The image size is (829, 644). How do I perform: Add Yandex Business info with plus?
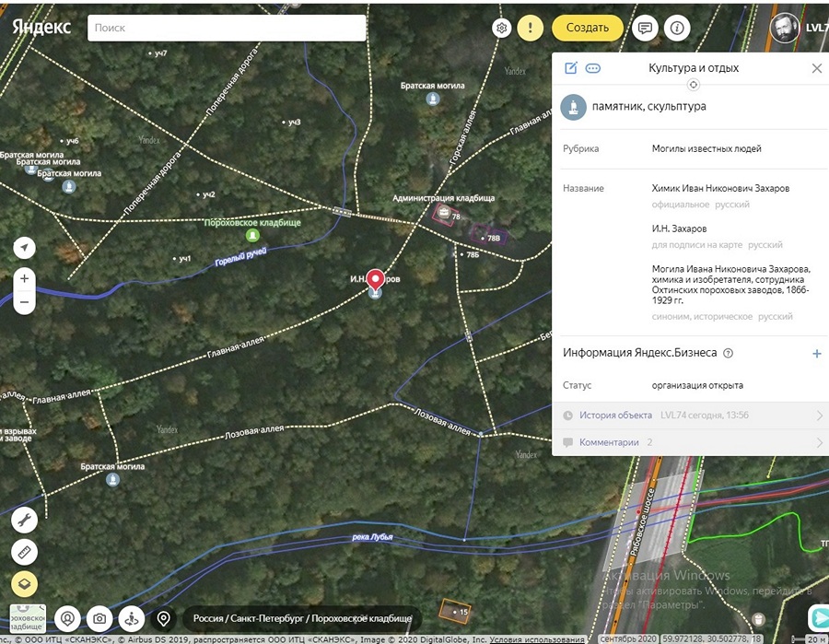point(816,353)
